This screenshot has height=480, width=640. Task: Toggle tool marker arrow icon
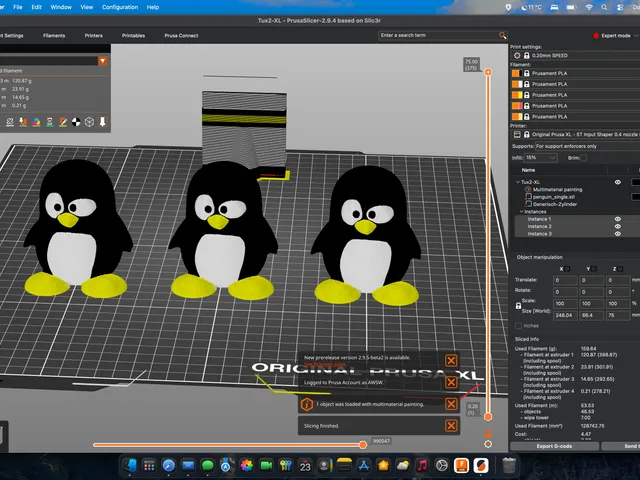[x=102, y=122]
